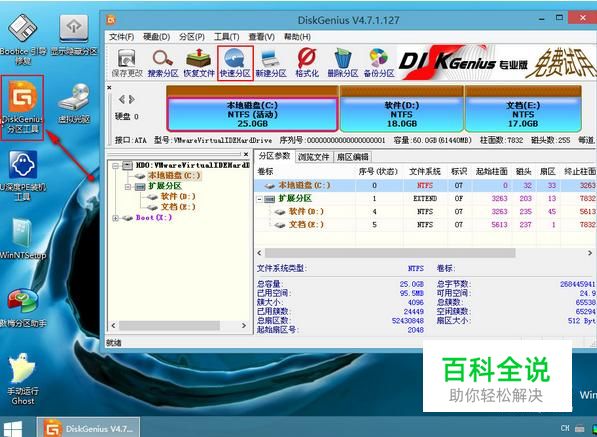Image resolution: width=597 pixels, height=437 pixels.
Task: Launch WinNTSetup desktop icon
Action: (22, 239)
